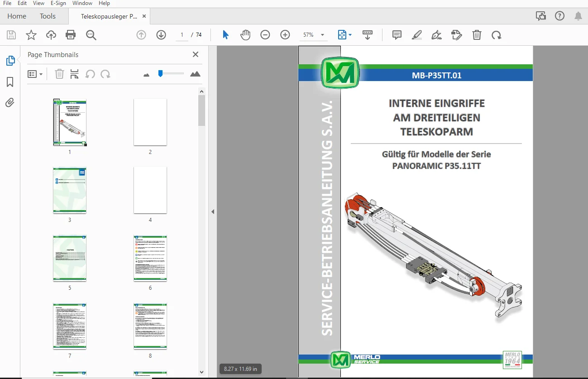Delete selected thumbnail pages trash icon

pyautogui.click(x=59, y=74)
